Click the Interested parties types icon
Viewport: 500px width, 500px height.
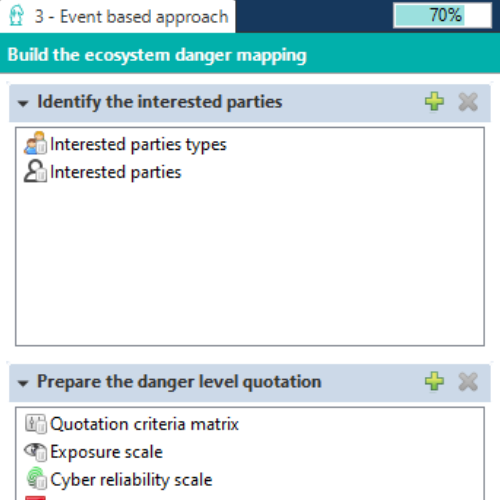tap(35, 144)
